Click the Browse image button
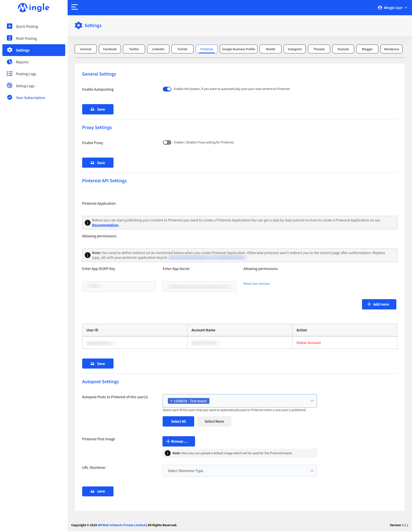 click(x=179, y=441)
